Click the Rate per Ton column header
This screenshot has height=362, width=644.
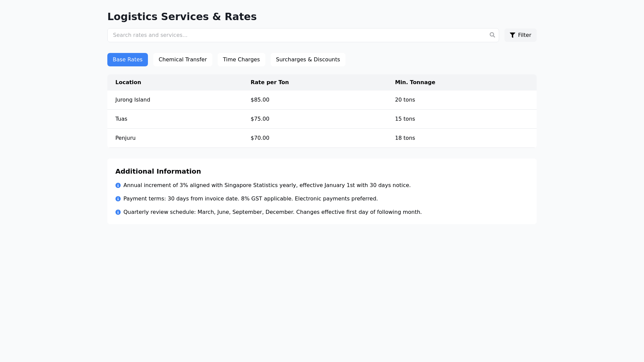[269, 82]
